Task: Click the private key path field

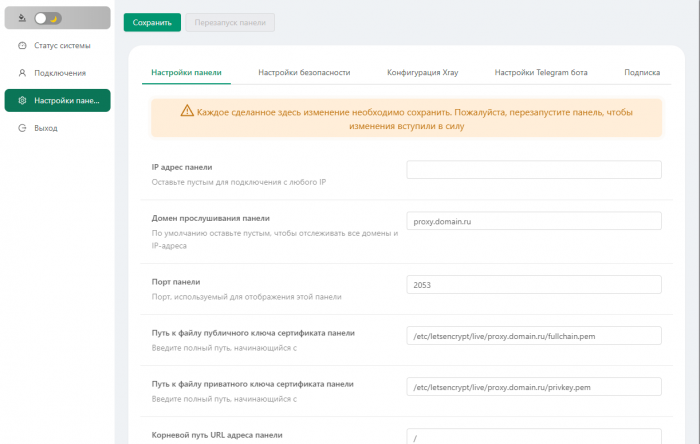Action: click(534, 386)
